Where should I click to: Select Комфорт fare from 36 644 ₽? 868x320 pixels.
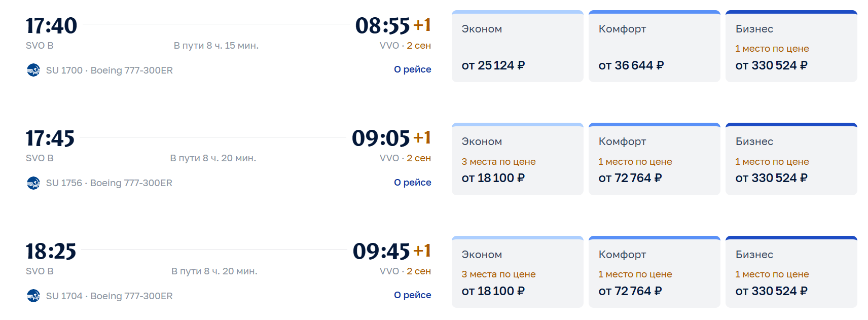click(654, 47)
